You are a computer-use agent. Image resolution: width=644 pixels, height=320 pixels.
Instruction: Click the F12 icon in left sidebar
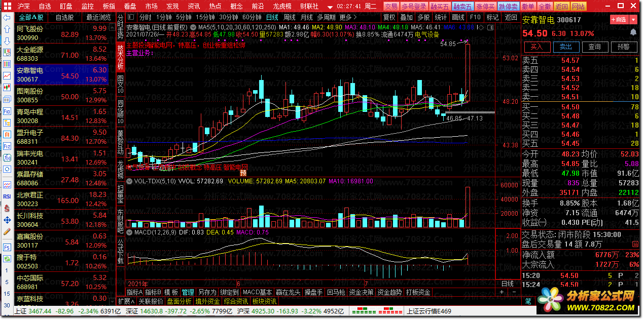coord(7,146)
